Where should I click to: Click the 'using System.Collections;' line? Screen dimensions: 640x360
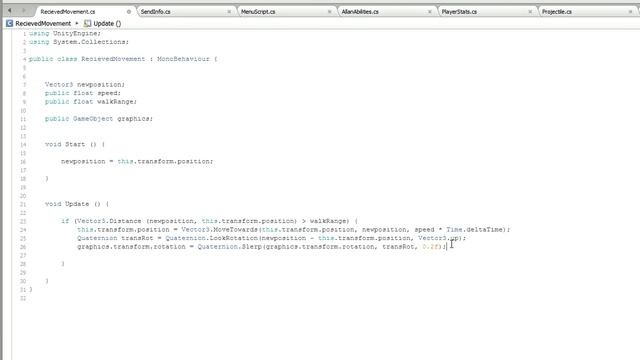(78, 42)
